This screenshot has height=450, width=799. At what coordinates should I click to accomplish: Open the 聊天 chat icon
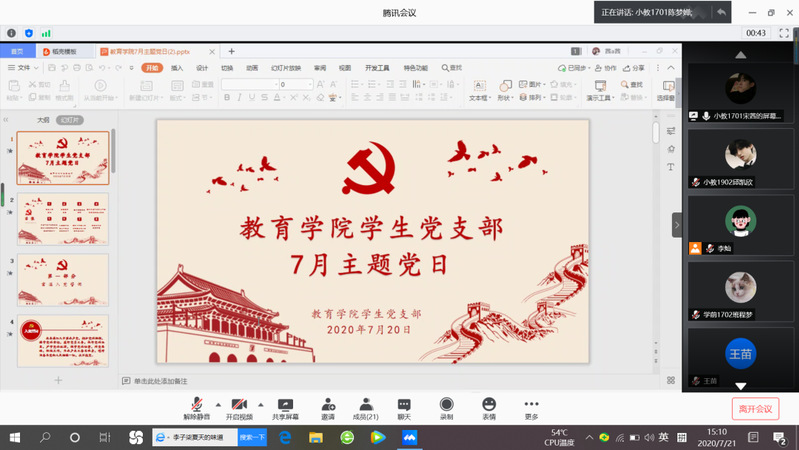click(x=404, y=404)
